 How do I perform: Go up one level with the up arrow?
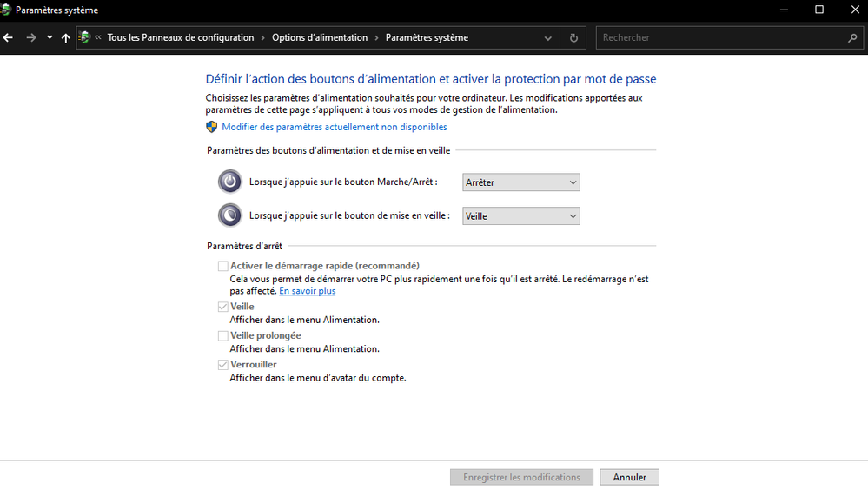[65, 37]
